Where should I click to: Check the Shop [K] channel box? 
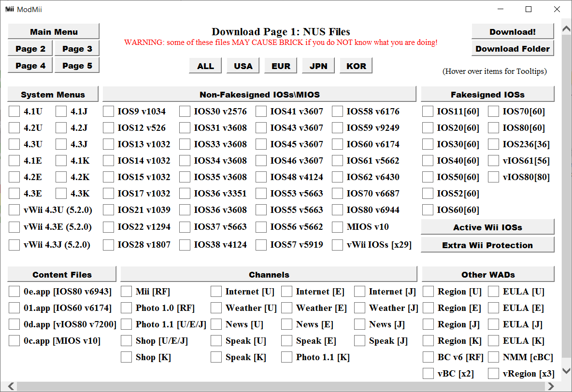pos(126,357)
